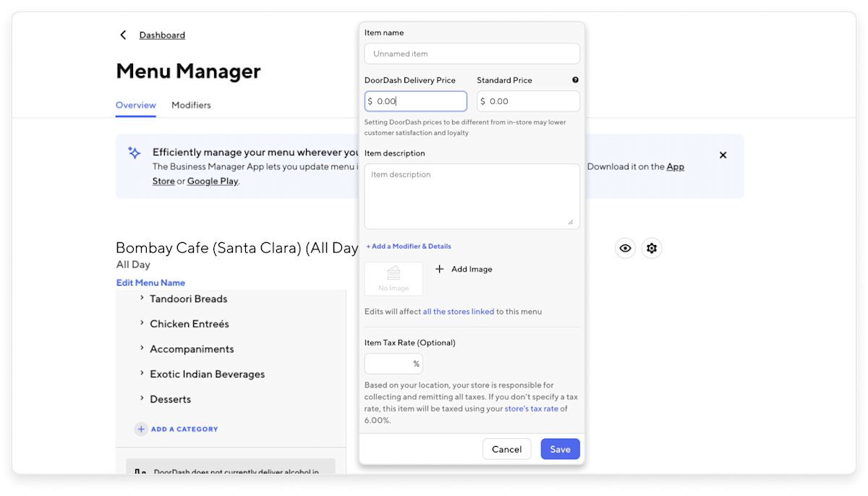
Task: Open the Google Play link
Action: coord(213,181)
